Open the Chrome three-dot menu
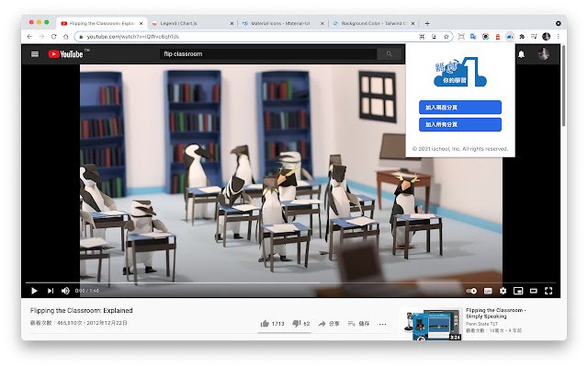 click(x=559, y=37)
